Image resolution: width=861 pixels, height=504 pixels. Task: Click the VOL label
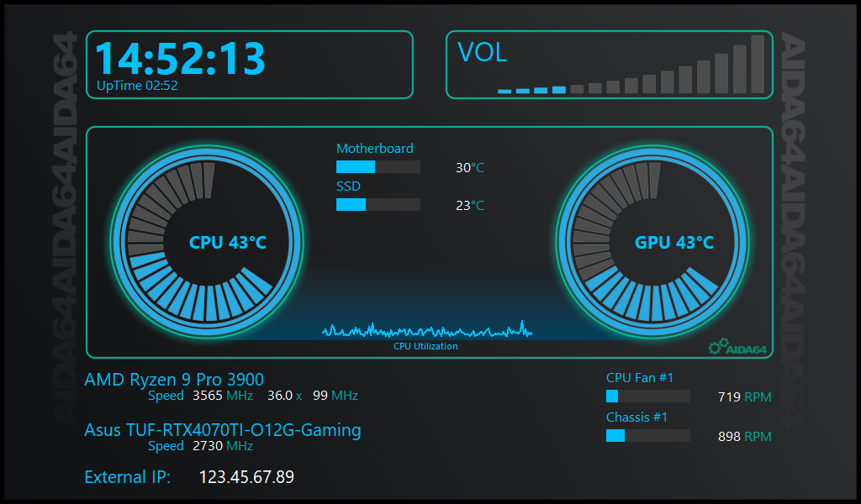[482, 53]
